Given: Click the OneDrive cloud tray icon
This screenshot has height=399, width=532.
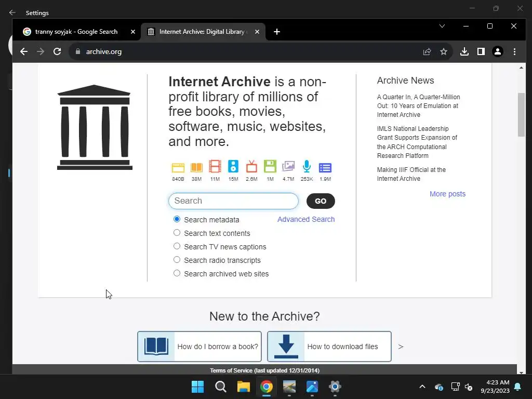Looking at the screenshot, I should (438, 387).
